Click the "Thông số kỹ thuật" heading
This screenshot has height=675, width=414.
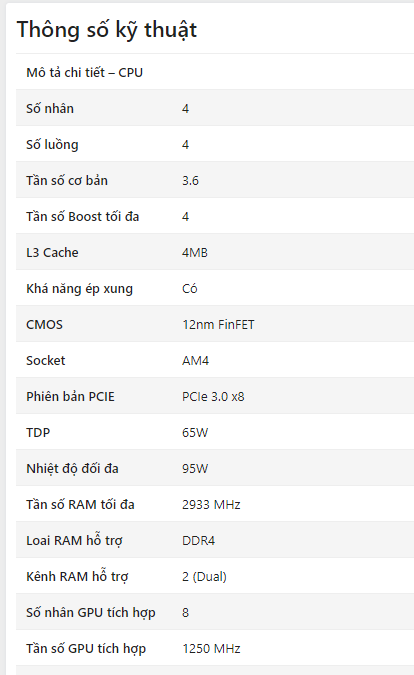coord(107,30)
